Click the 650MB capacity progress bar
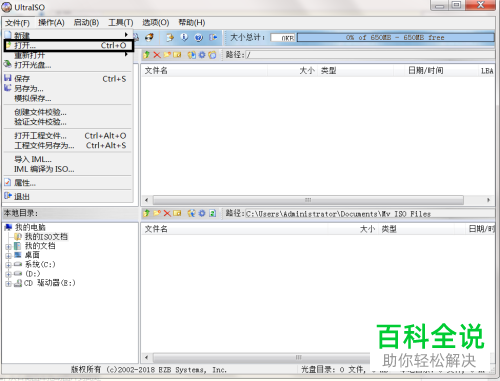 pyautogui.click(x=395, y=37)
